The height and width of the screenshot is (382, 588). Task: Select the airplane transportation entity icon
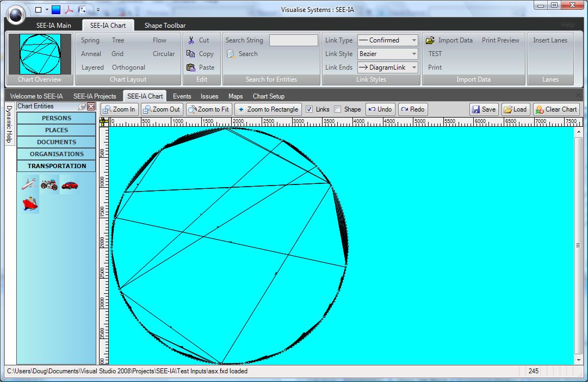29,184
